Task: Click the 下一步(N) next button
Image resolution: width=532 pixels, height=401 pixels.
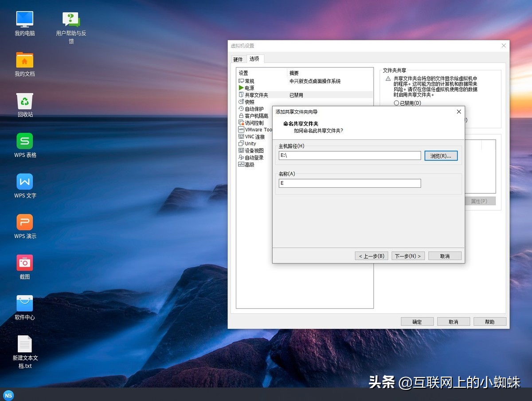Action: tap(407, 255)
